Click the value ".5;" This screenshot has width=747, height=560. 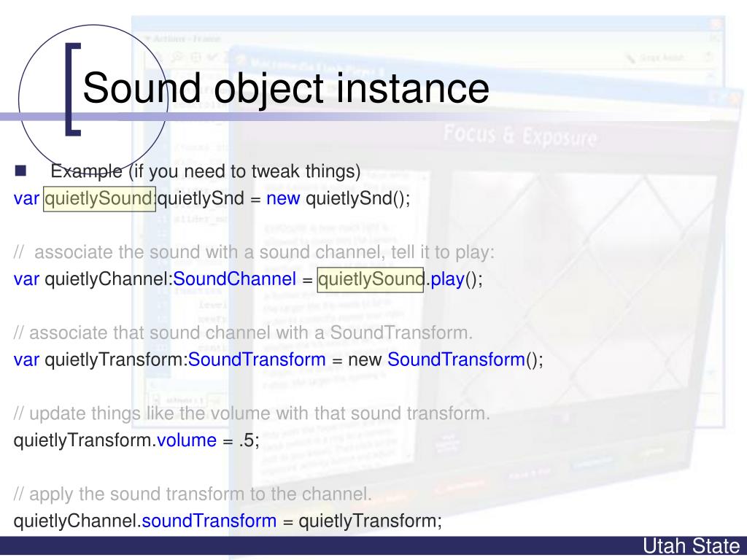249,440
